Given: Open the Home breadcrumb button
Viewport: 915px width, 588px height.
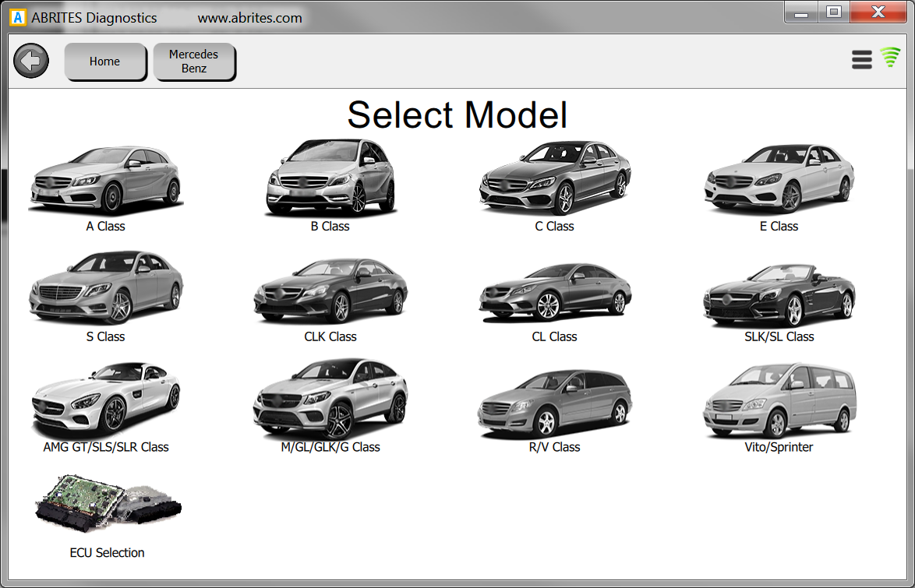Looking at the screenshot, I should pyautogui.click(x=105, y=62).
